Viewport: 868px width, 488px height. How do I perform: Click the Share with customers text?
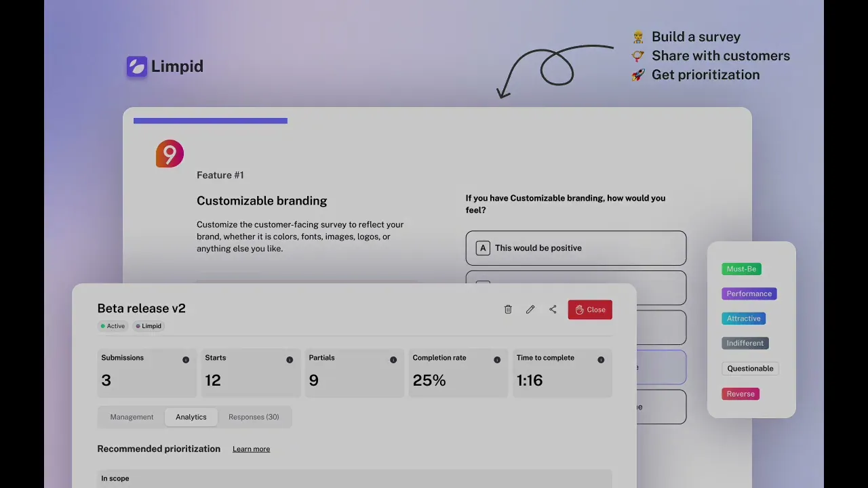(721, 56)
